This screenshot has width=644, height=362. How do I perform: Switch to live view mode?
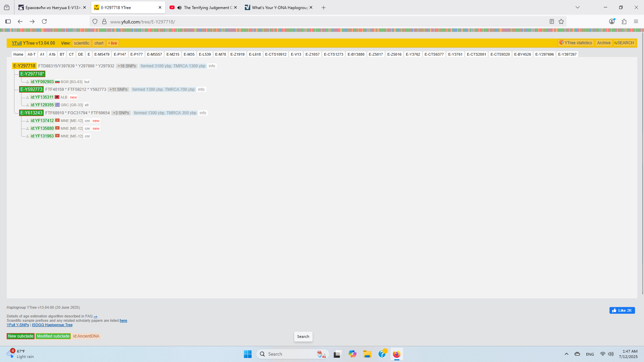click(x=113, y=43)
